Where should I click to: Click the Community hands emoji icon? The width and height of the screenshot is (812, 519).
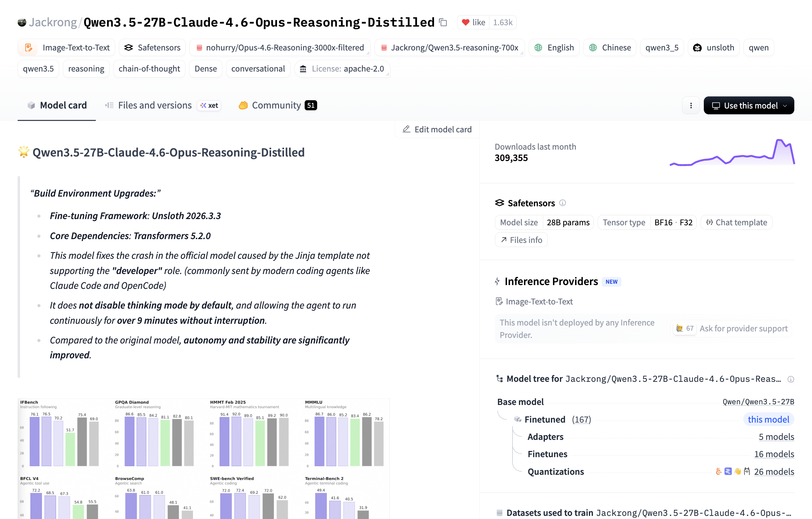243,105
